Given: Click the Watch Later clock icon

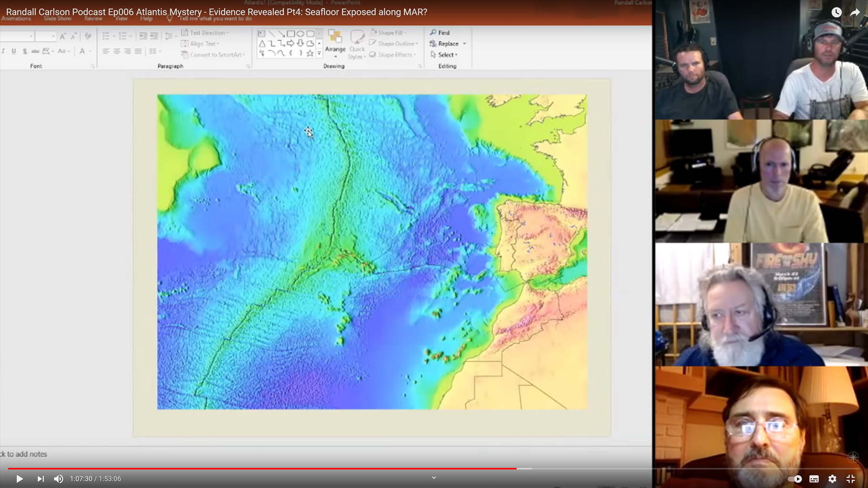Looking at the screenshot, I should pos(837,12).
